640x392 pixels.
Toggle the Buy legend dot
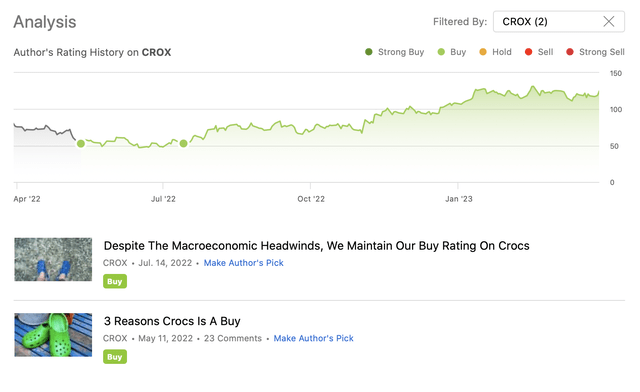(441, 52)
